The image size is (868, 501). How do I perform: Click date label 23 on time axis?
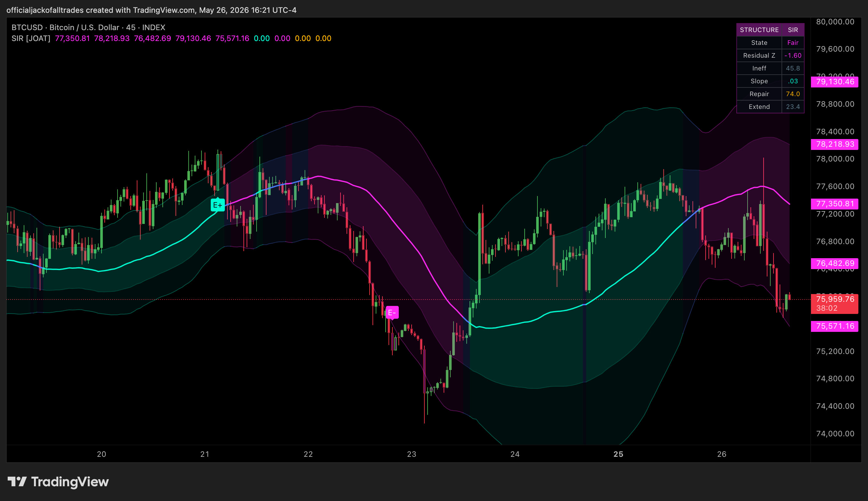pos(412,454)
